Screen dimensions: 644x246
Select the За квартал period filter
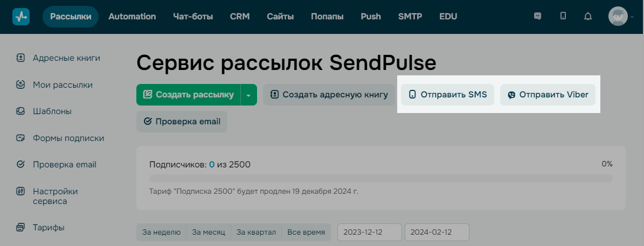click(x=257, y=232)
